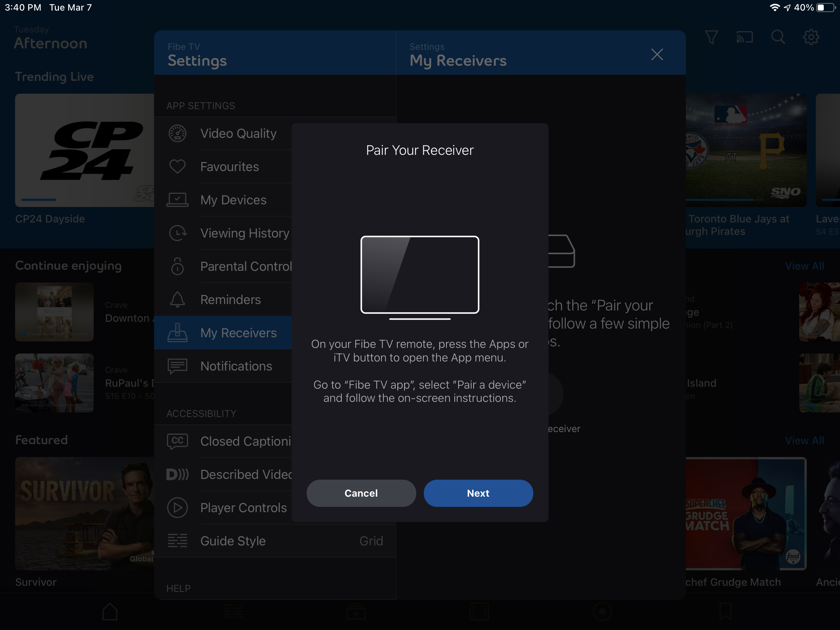The height and width of the screenshot is (630, 840).
Task: Tap the time in the status bar
Action: pos(23,8)
